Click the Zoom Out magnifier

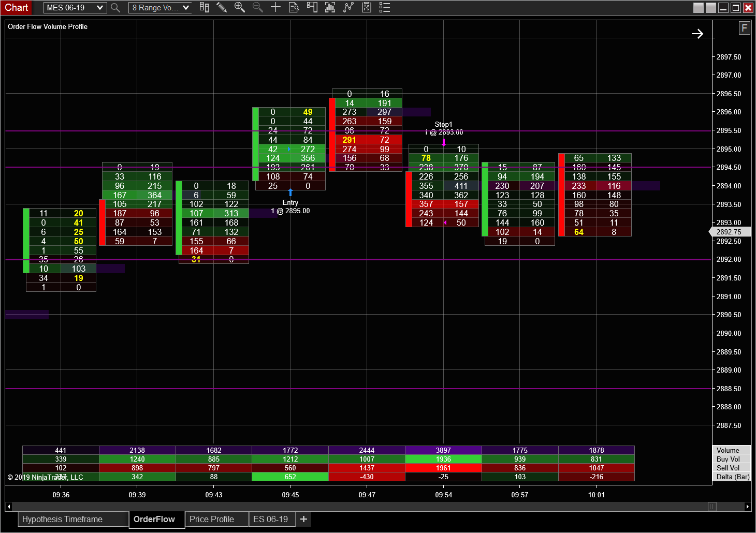point(257,7)
